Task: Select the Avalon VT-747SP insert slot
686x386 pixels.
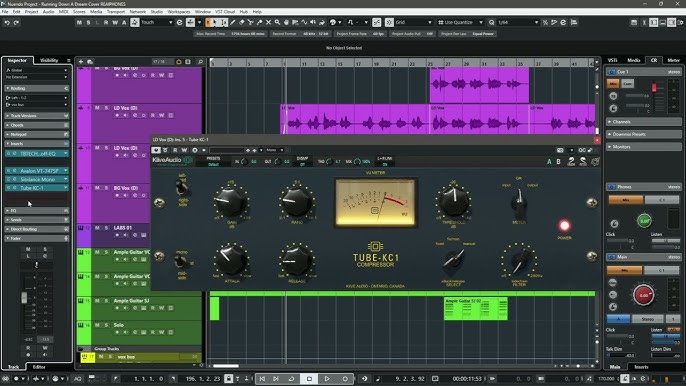Action: click(37, 171)
